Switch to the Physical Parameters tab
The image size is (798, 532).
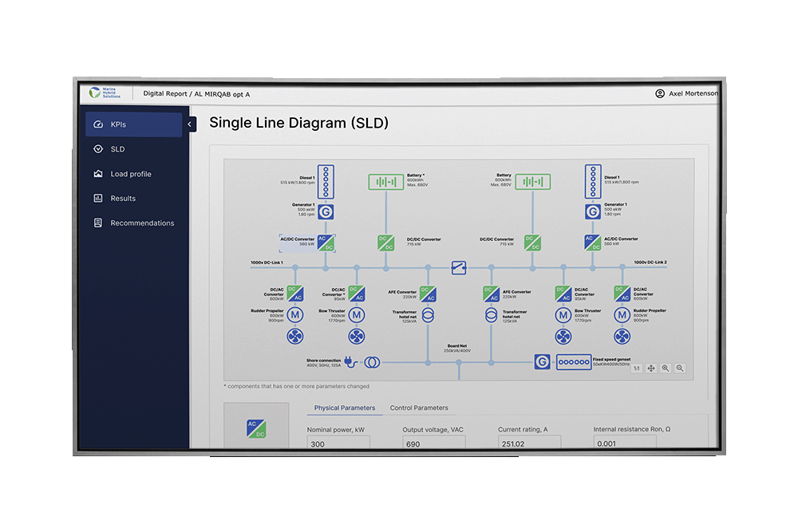click(x=345, y=408)
